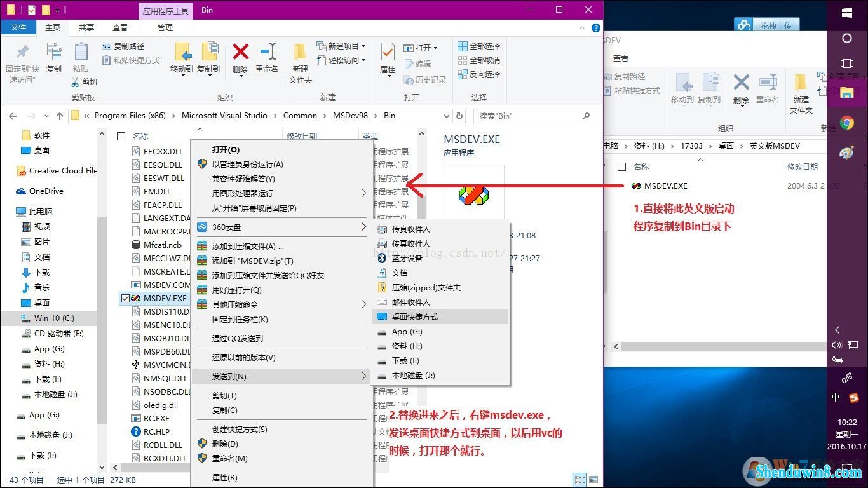
Task: Click the volume speaker tray icon
Action: point(837,345)
